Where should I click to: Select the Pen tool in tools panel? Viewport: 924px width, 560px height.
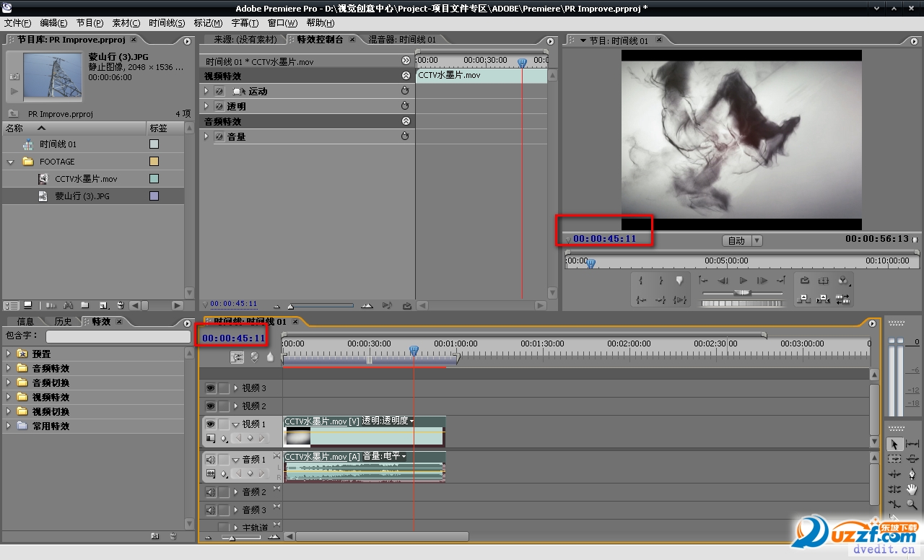point(912,474)
